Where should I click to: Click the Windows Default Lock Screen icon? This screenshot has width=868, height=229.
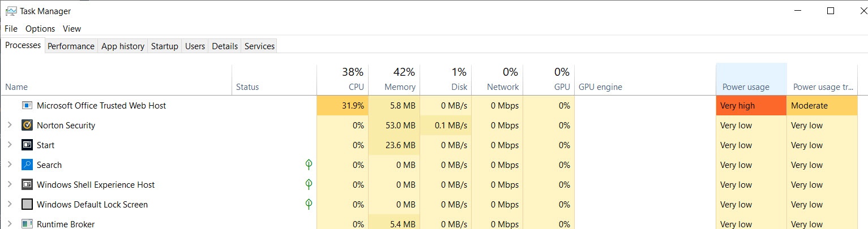point(27,204)
